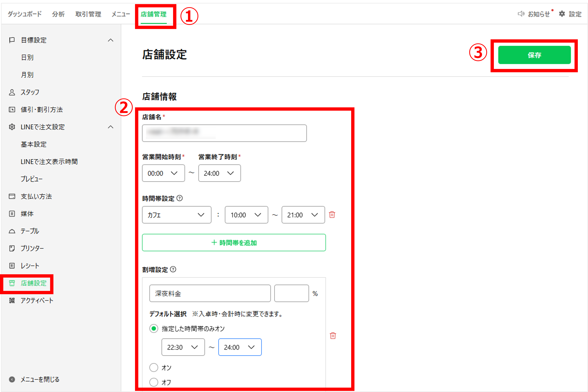
Task: Click the メニューを閉じる arrow icon
Action: click(x=12, y=379)
